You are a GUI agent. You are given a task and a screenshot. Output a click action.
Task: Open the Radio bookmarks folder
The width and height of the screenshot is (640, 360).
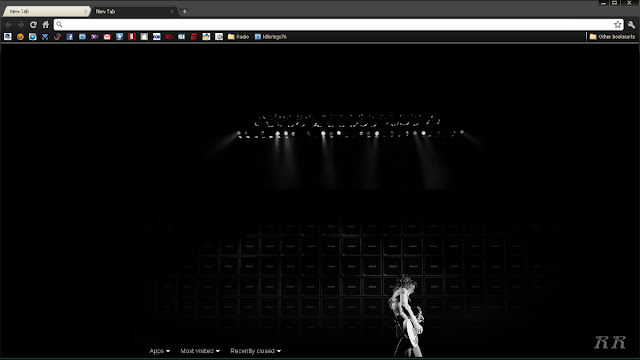pos(238,37)
